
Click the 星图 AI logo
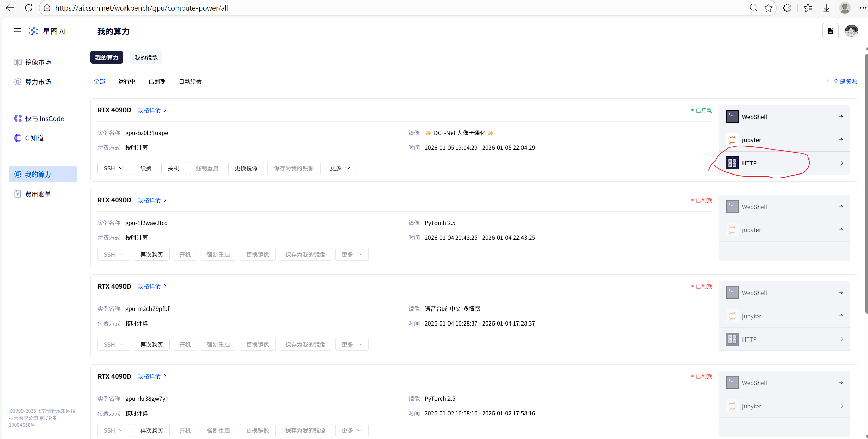tap(47, 31)
